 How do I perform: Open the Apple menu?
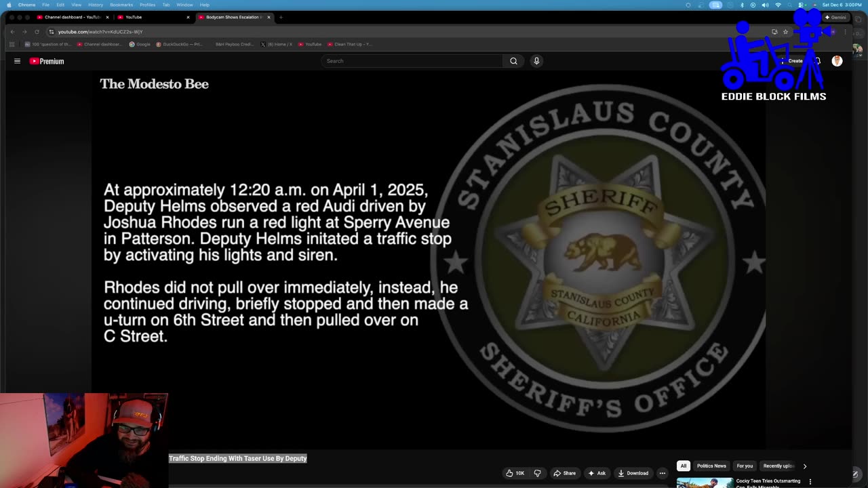point(9,5)
